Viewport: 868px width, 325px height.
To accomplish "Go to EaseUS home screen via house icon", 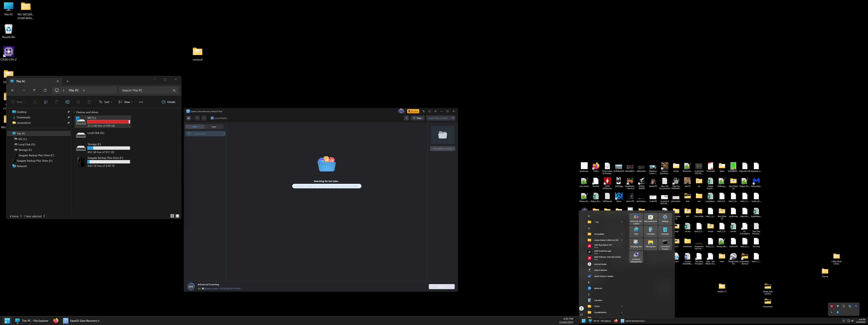I will pos(189,118).
